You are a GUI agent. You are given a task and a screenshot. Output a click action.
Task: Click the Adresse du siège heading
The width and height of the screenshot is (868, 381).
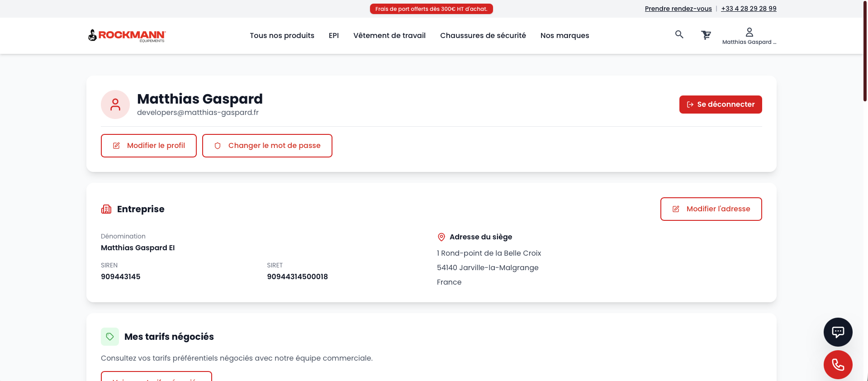[x=481, y=237]
